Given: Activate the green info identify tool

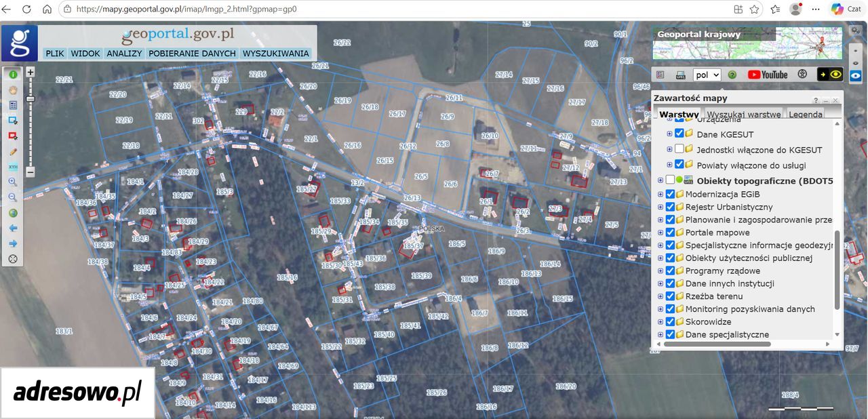Looking at the screenshot, I should (13, 74).
